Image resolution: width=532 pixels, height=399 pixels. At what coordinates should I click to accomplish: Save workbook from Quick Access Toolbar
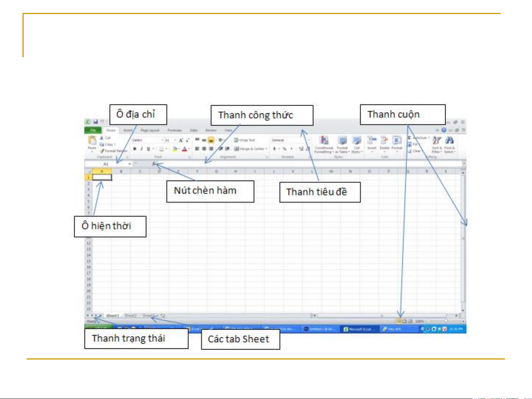[95, 121]
